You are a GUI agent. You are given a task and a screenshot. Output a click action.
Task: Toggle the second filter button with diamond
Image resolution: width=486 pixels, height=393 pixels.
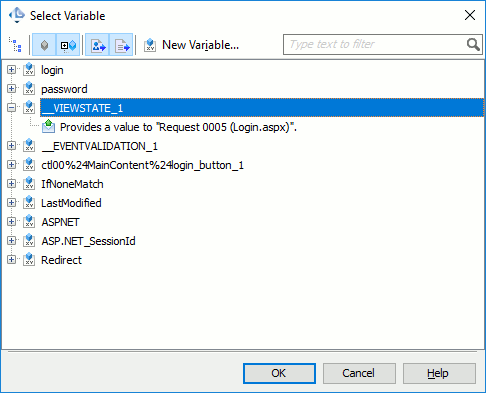coord(68,45)
